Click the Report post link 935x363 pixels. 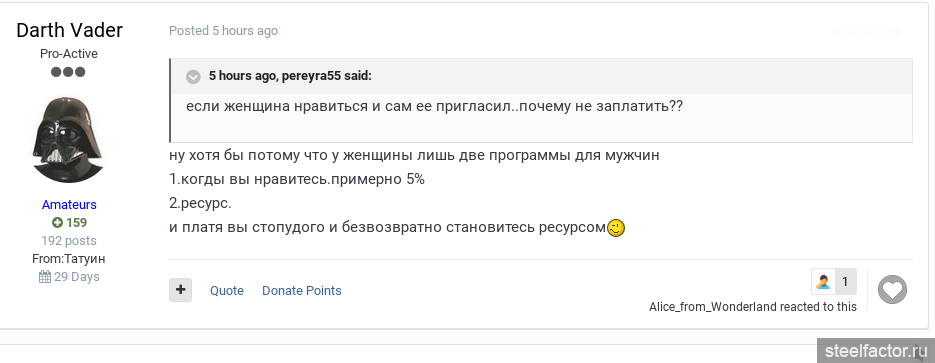click(867, 32)
